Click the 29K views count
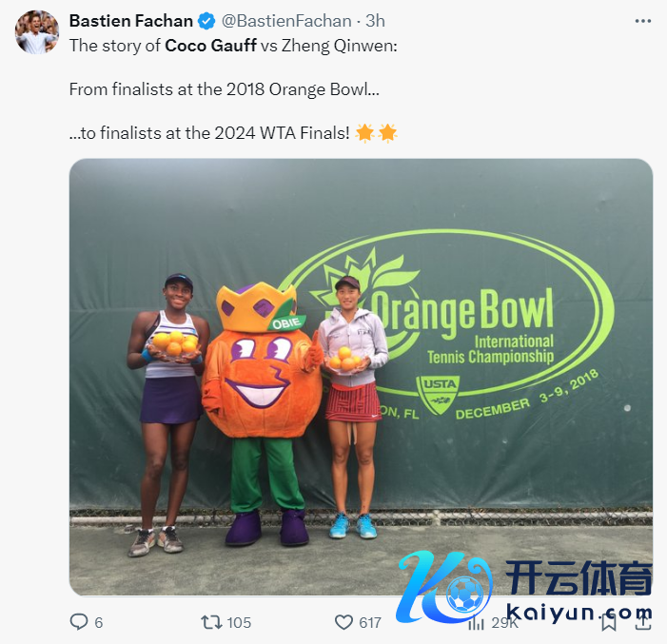This screenshot has height=644, width=667. (x=505, y=623)
